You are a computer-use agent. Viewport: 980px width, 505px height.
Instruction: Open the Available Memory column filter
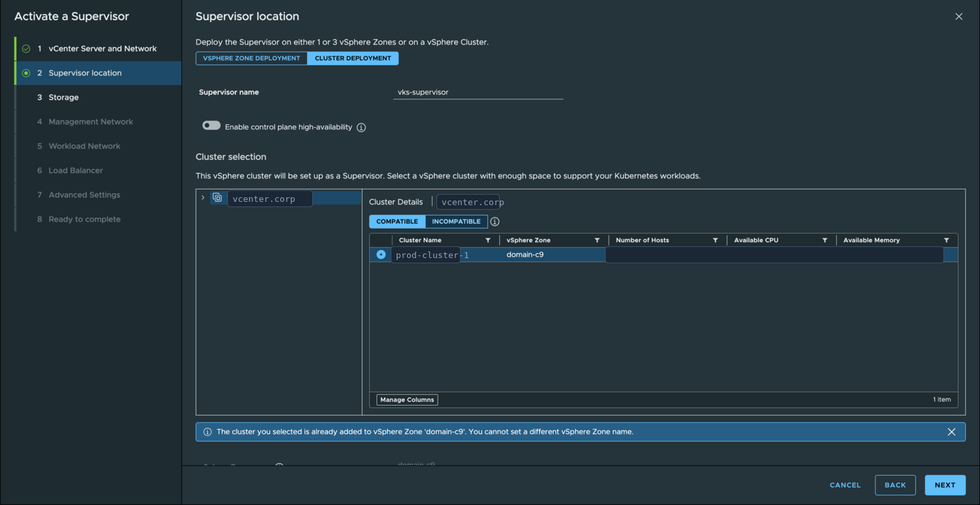click(x=947, y=240)
